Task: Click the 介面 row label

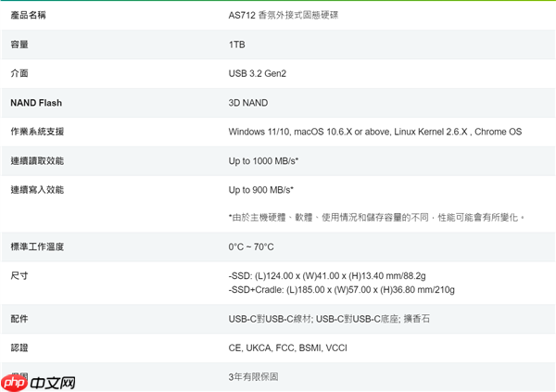Action: 19,73
